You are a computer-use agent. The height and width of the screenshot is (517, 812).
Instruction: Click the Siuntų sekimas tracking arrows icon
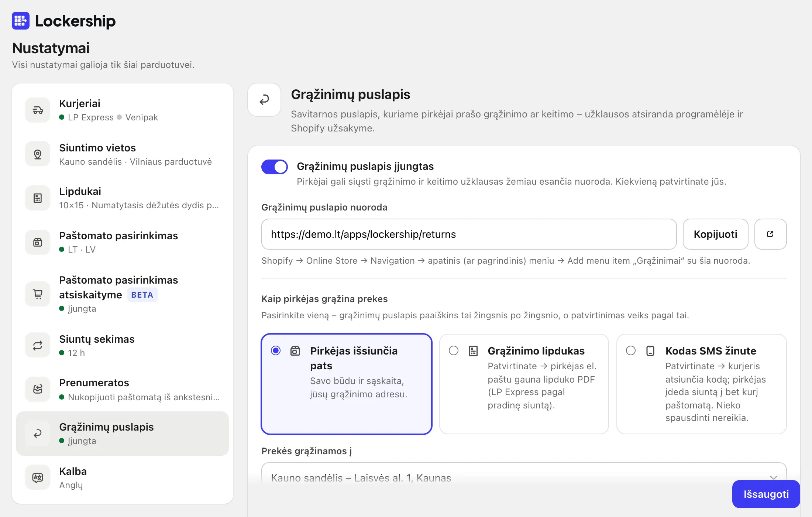(38, 346)
